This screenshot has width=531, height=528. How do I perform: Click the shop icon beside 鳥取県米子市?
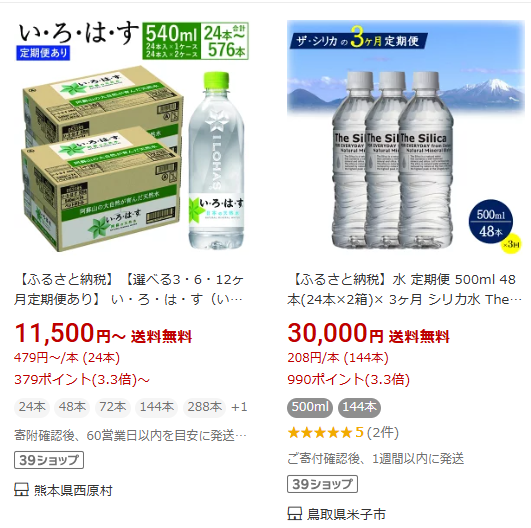coord(294,514)
